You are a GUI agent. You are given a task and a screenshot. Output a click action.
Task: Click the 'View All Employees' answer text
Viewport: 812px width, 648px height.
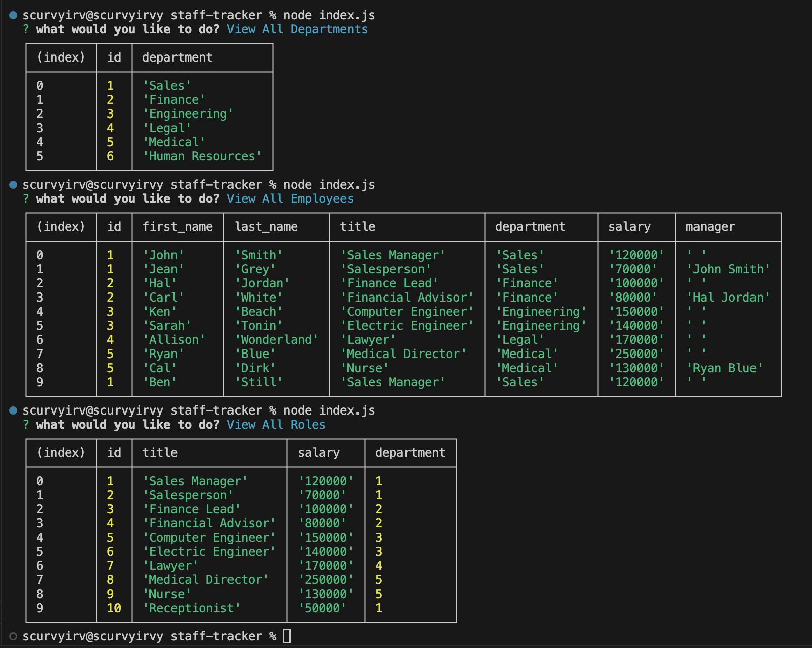click(x=290, y=199)
